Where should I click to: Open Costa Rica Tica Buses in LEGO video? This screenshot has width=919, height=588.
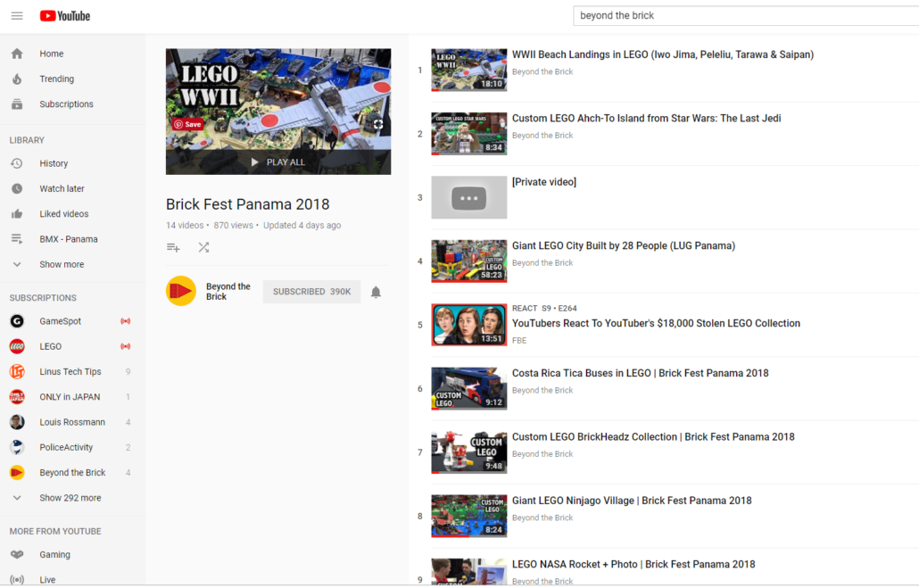coord(640,373)
